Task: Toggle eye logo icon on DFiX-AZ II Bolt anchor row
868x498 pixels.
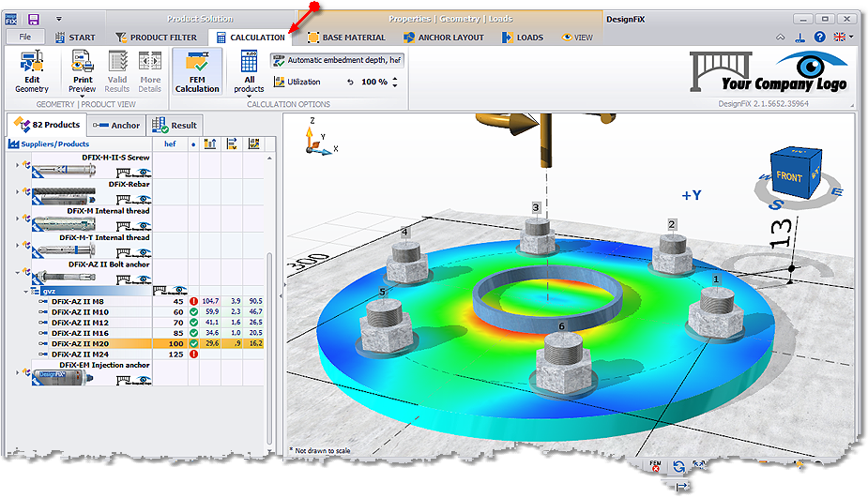Action: pos(145,279)
